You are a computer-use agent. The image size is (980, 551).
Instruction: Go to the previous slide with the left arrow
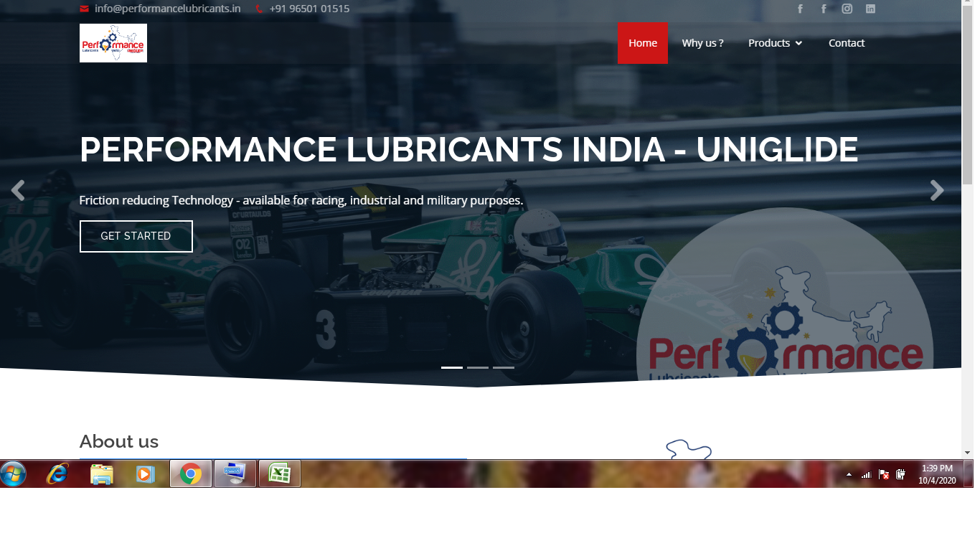coord(18,190)
